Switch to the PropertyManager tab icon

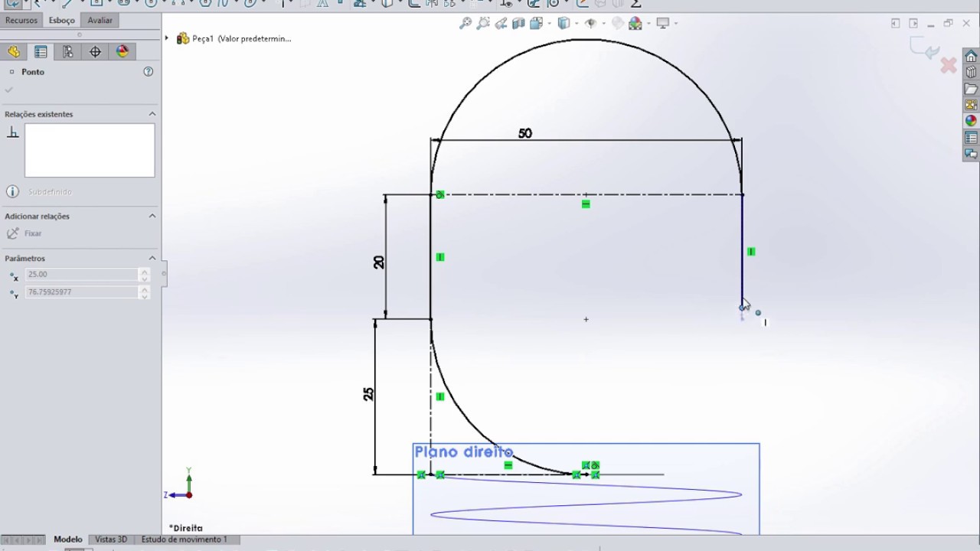[41, 51]
